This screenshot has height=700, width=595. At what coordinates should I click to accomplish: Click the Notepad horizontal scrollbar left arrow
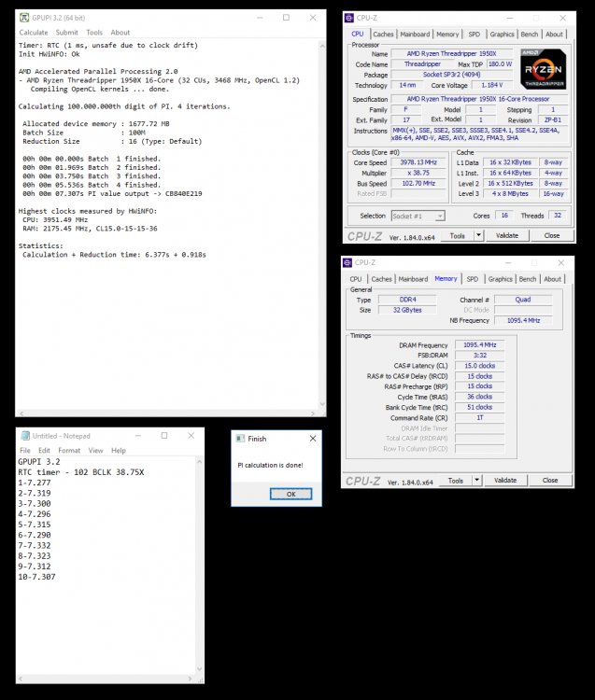21,679
